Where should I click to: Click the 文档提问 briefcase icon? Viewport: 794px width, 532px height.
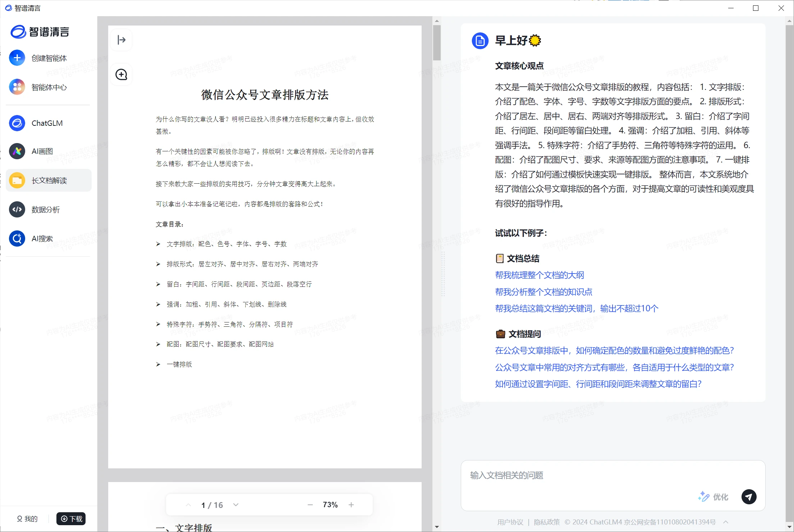coord(500,334)
